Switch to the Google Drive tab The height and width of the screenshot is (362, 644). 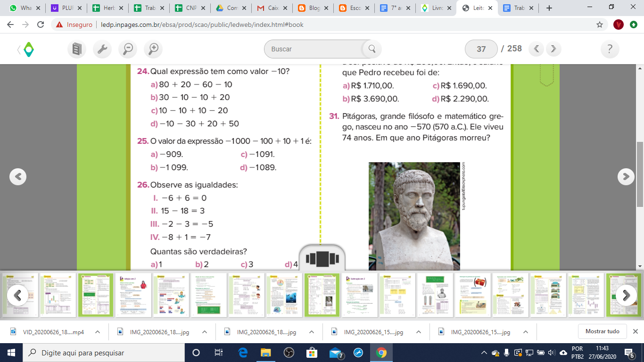(230, 8)
